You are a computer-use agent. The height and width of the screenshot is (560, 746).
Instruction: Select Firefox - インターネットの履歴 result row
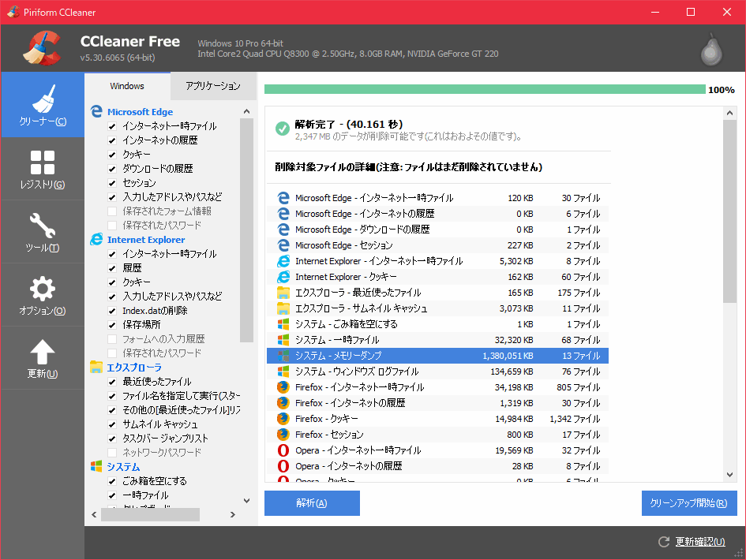pyautogui.click(x=437, y=403)
